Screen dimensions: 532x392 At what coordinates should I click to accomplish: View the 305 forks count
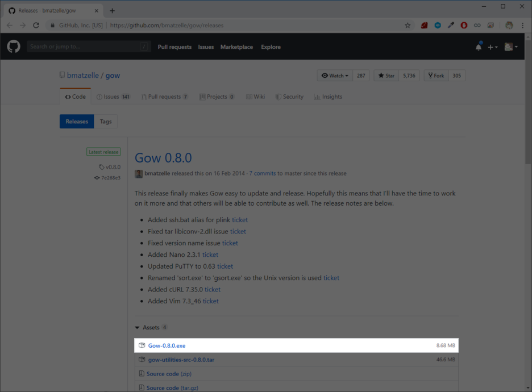[456, 76]
